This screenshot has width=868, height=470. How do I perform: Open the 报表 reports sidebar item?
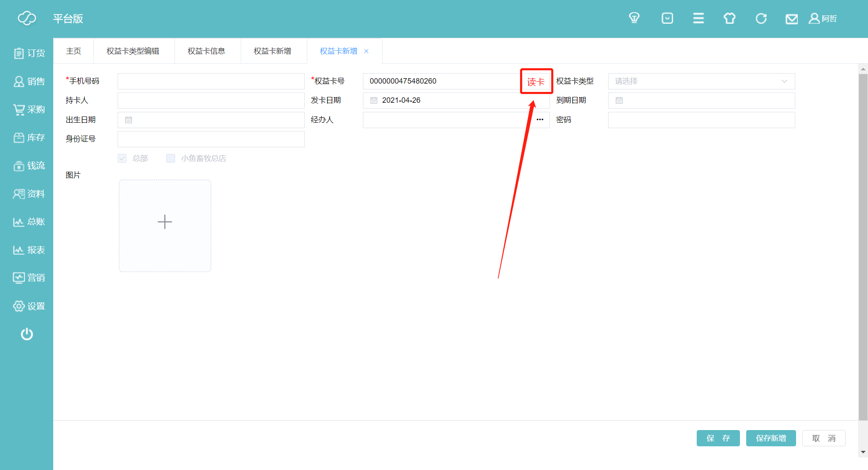pos(29,250)
